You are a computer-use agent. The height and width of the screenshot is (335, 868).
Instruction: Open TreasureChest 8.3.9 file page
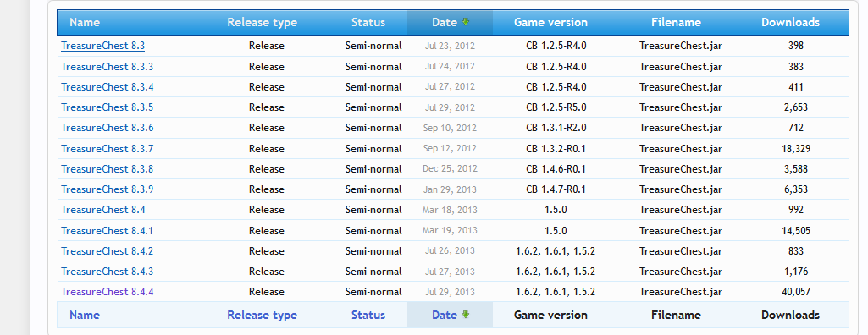[x=108, y=189]
